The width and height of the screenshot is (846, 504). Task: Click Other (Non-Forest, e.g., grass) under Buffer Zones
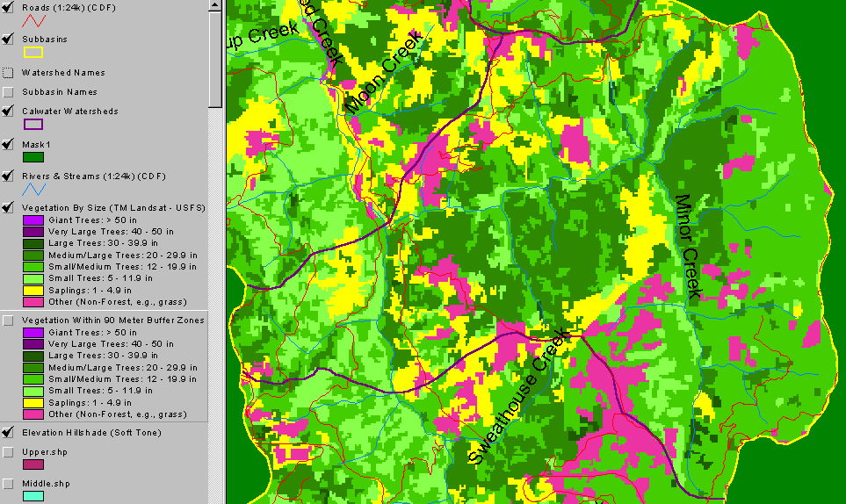coord(118,414)
